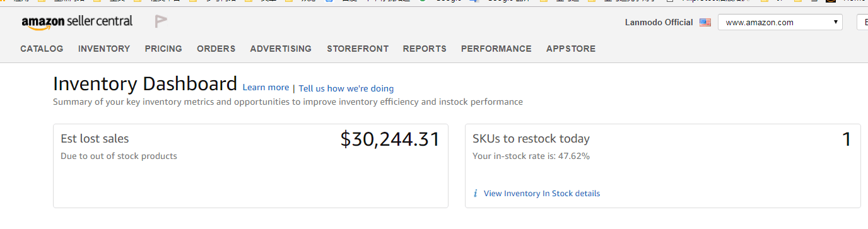
Task: Open the CATALOG menu
Action: point(42,49)
